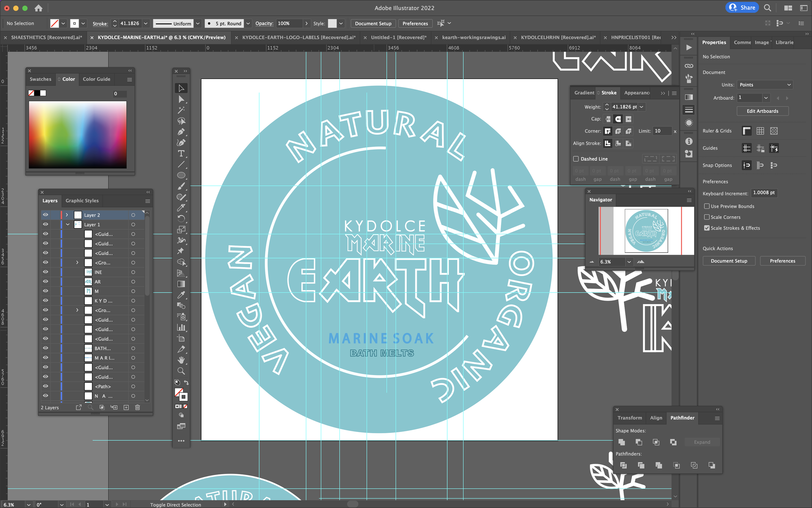Collapse Layer 1 in Layers panel
Image resolution: width=812 pixels, height=508 pixels.
[68, 225]
